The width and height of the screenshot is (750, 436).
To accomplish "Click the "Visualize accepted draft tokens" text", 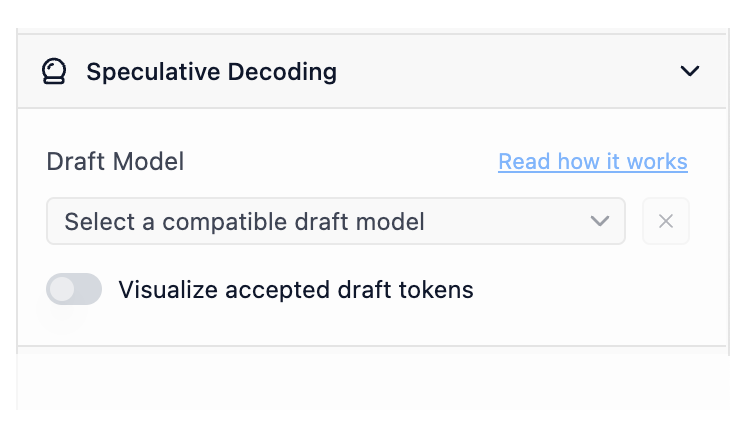I will 295,290.
